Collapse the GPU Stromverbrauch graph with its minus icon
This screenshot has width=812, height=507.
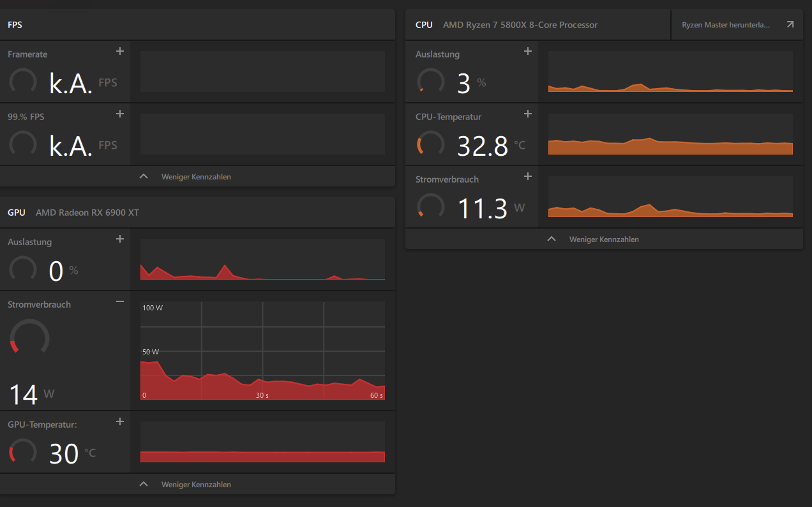tap(120, 301)
